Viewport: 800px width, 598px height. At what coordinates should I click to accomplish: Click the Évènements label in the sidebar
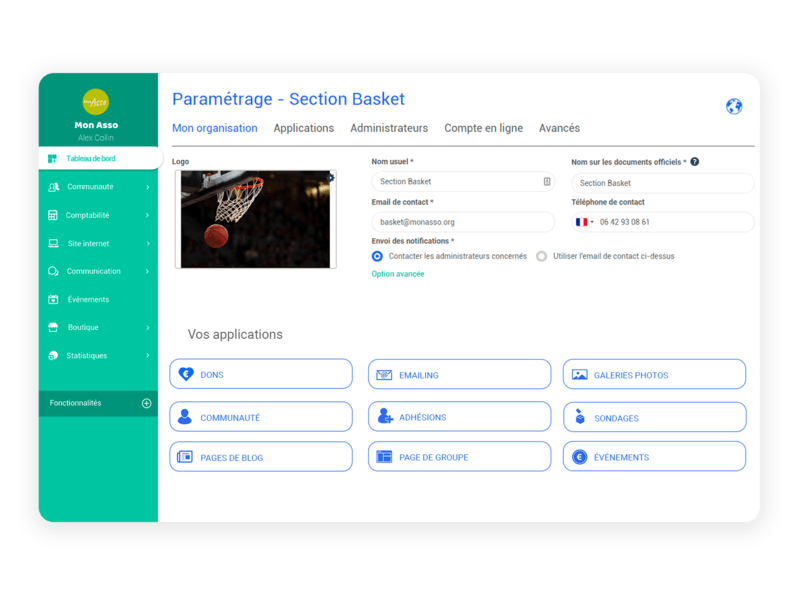pos(88,300)
